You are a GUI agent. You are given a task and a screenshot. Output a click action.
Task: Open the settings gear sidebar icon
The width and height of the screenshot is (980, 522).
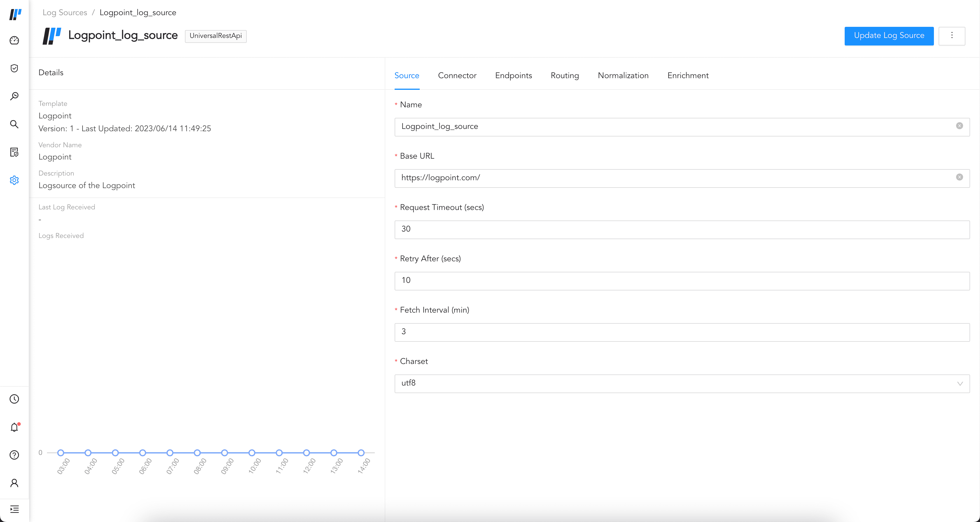[14, 180]
